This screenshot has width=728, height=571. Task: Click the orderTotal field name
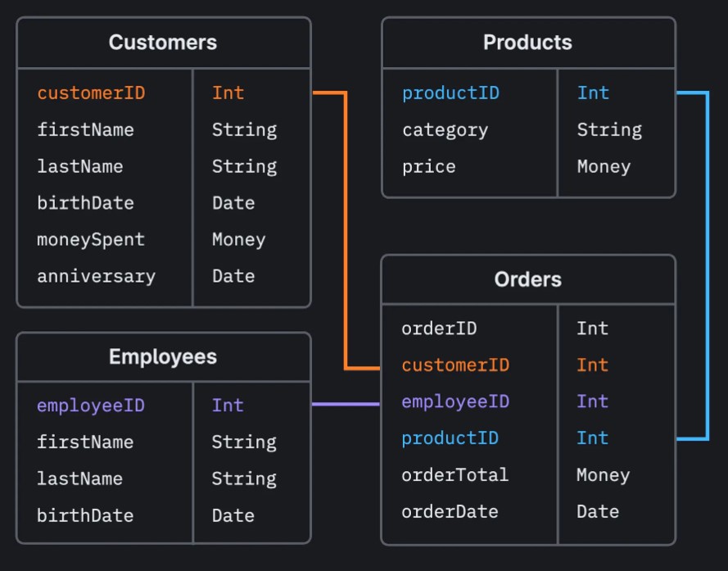[x=454, y=475]
